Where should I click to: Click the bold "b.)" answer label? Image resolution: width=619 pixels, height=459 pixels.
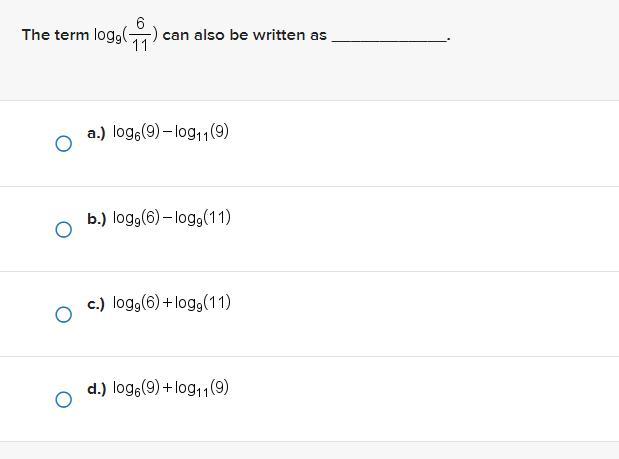(x=97, y=218)
